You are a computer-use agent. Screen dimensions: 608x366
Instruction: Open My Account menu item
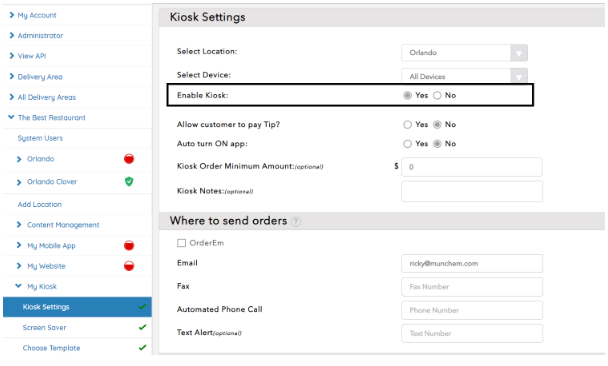[x=37, y=15]
